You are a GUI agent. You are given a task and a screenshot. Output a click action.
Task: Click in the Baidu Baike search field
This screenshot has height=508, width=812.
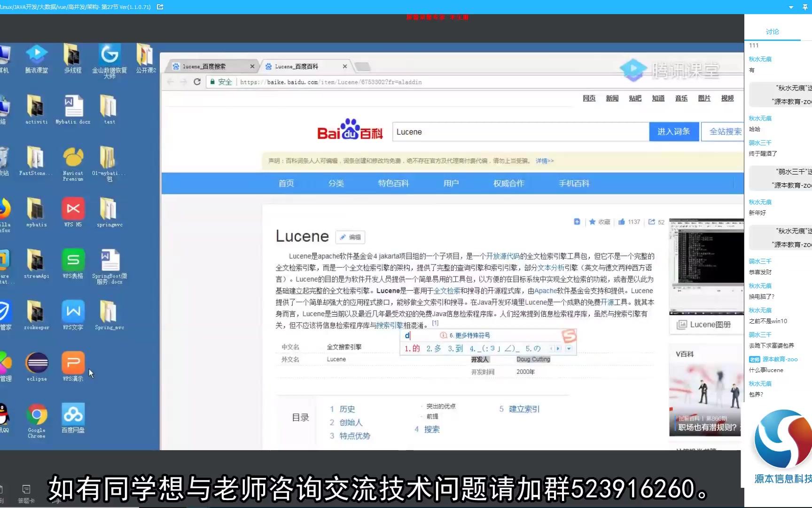[x=521, y=132]
